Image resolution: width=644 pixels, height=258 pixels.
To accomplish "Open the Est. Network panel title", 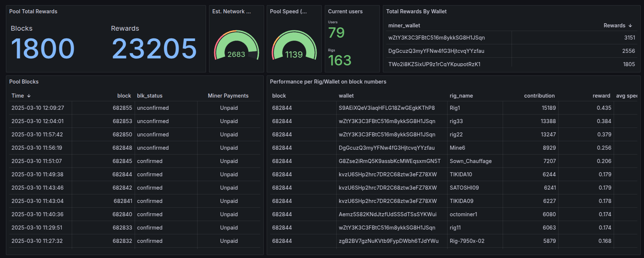I will point(232,11).
